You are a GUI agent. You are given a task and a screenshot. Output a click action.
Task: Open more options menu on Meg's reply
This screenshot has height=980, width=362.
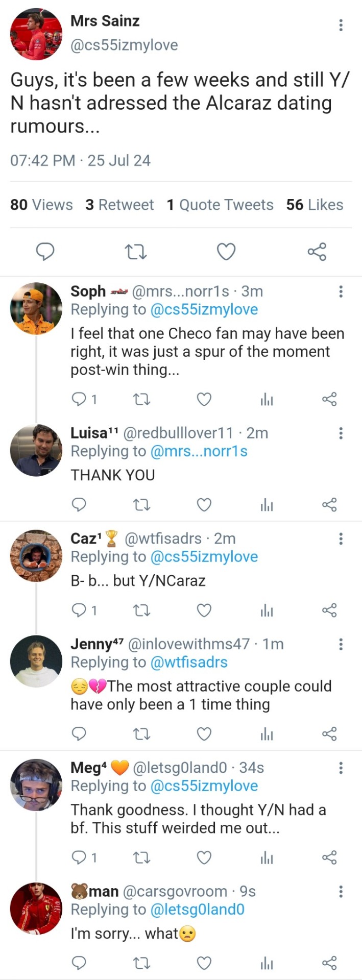341,768
